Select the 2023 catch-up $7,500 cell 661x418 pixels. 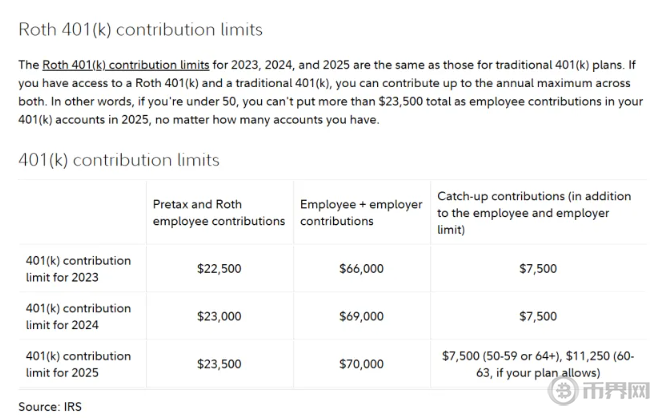538,268
